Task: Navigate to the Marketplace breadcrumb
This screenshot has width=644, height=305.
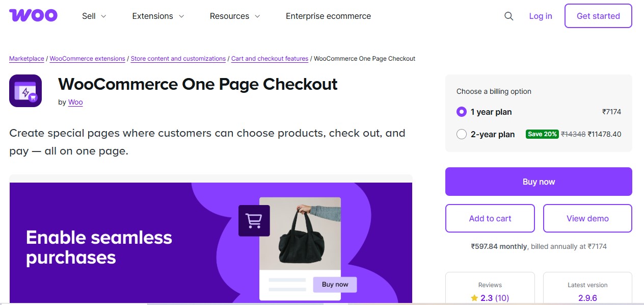Action: (26, 58)
